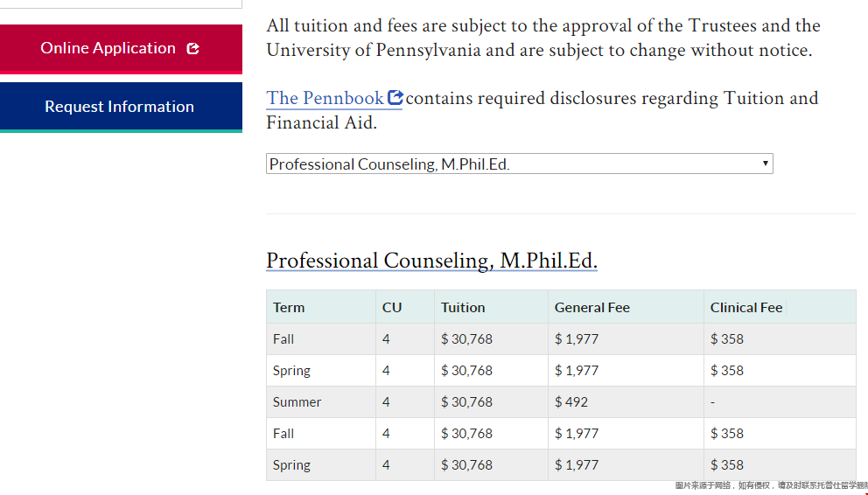Click the second Fall row's Tuition amount
Image resolution: width=868 pixels, height=495 pixels.
point(466,434)
